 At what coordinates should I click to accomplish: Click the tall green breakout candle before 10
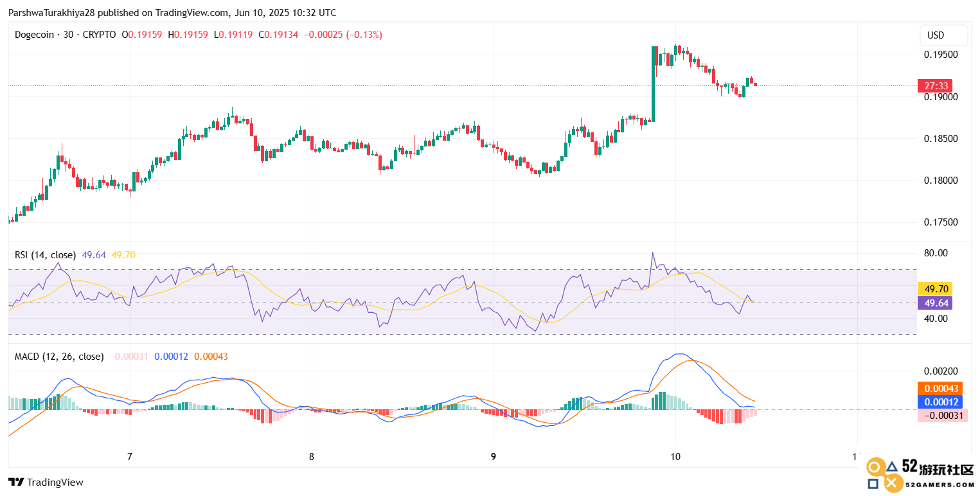pyautogui.click(x=654, y=84)
